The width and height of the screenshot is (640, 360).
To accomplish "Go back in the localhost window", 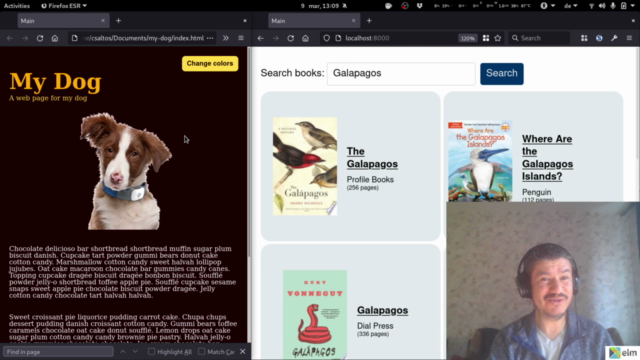I will tap(260, 38).
